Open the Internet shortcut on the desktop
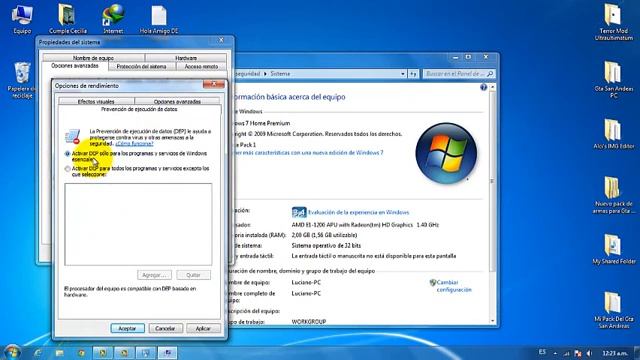Image resolution: width=640 pixels, height=360 pixels. click(113, 18)
